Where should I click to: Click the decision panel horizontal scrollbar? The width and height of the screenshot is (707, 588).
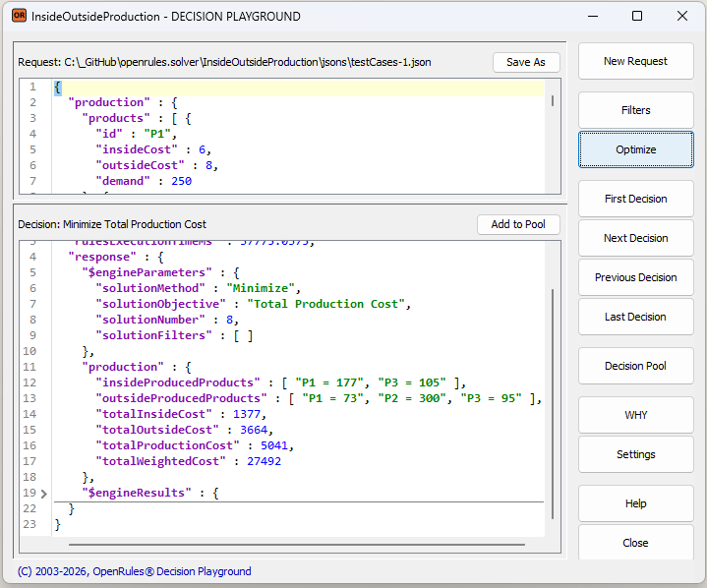click(295, 544)
